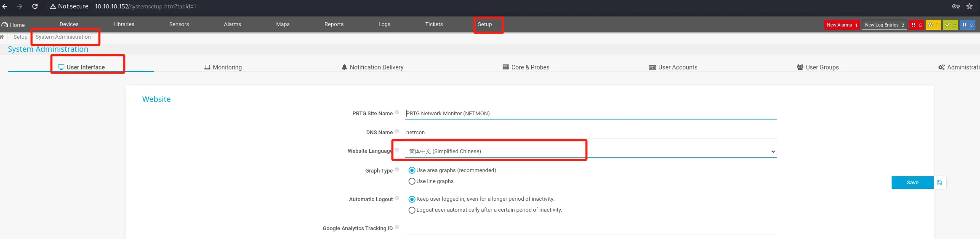Select Use line graphs radio option
This screenshot has width=980, height=239.
pos(412,181)
